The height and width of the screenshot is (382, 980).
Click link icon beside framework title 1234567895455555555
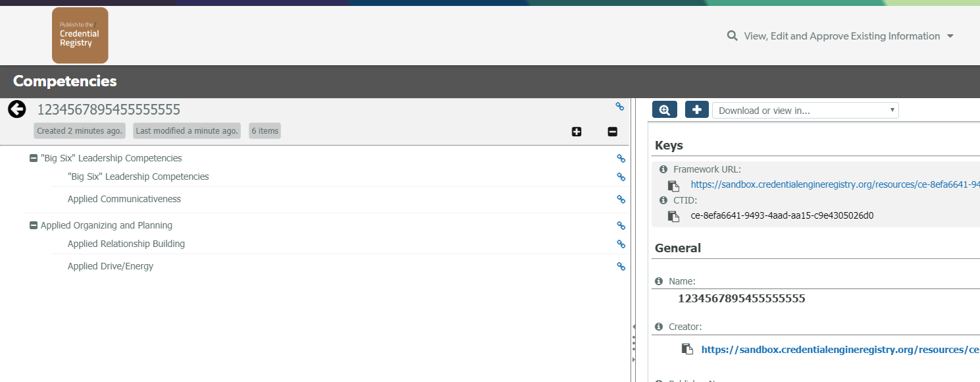tap(620, 106)
